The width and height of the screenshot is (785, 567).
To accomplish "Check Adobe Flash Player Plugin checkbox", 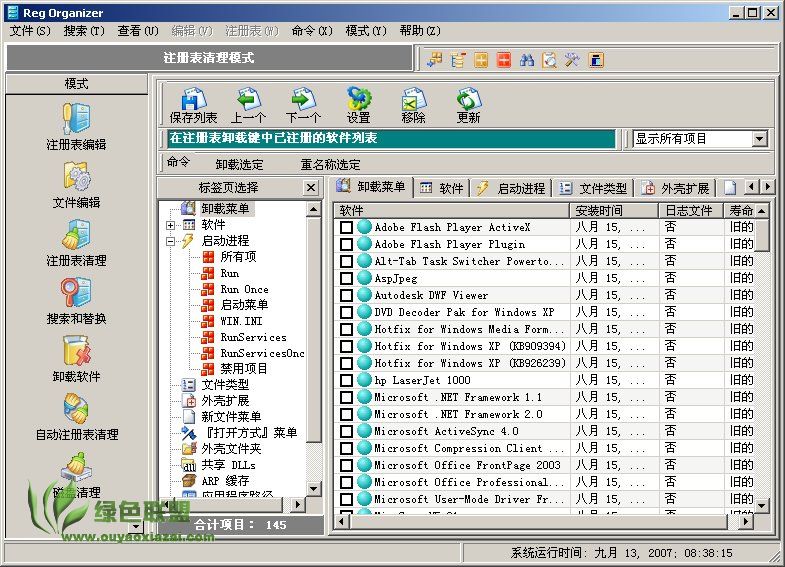I will pos(346,244).
